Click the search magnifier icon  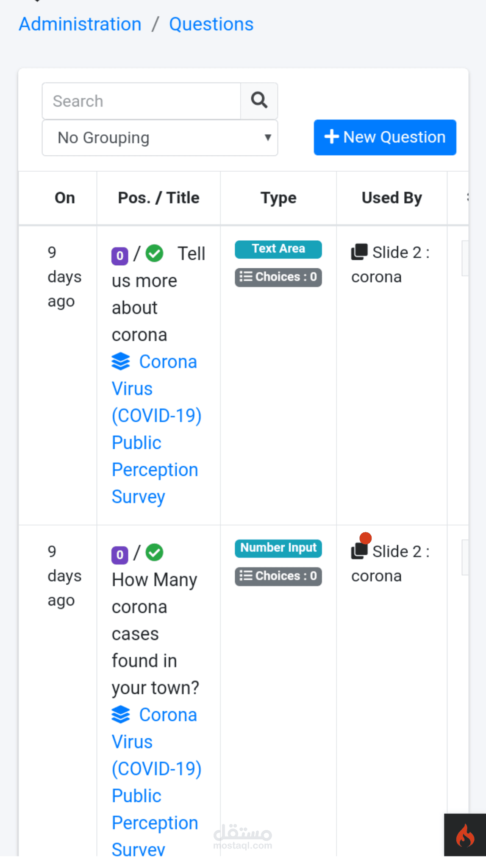[259, 101]
